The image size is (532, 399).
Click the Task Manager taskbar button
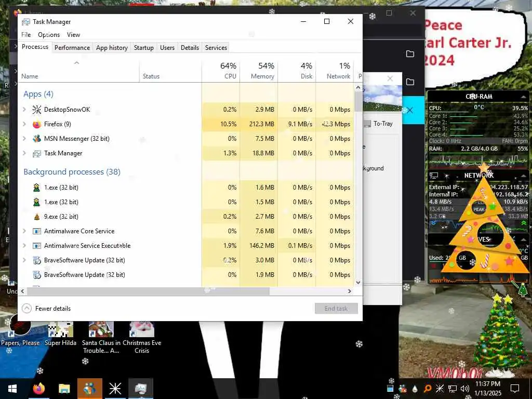coord(140,389)
